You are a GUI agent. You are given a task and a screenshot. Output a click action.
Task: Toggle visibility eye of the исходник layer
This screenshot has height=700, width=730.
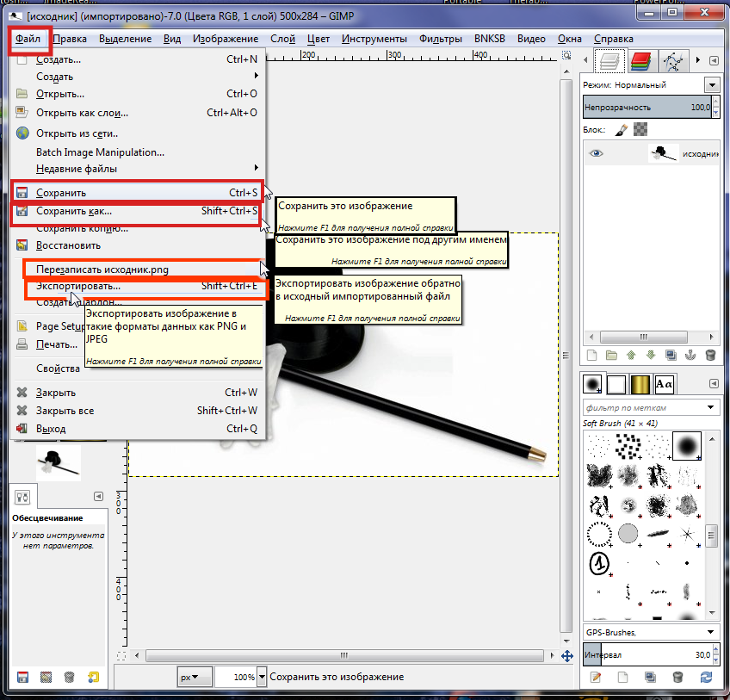pos(597,154)
